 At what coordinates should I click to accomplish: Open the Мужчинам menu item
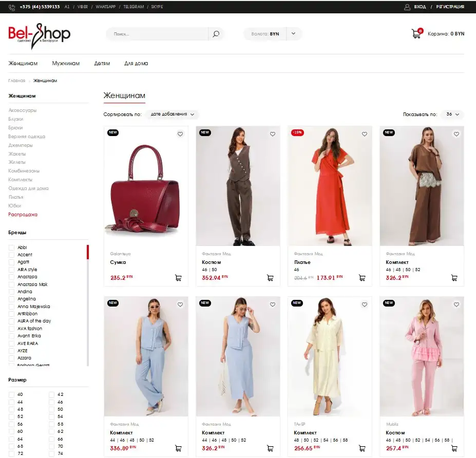66,64
